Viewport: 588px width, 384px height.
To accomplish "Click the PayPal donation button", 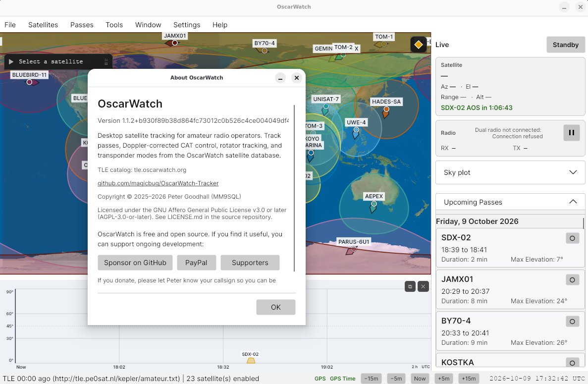I will point(196,263).
